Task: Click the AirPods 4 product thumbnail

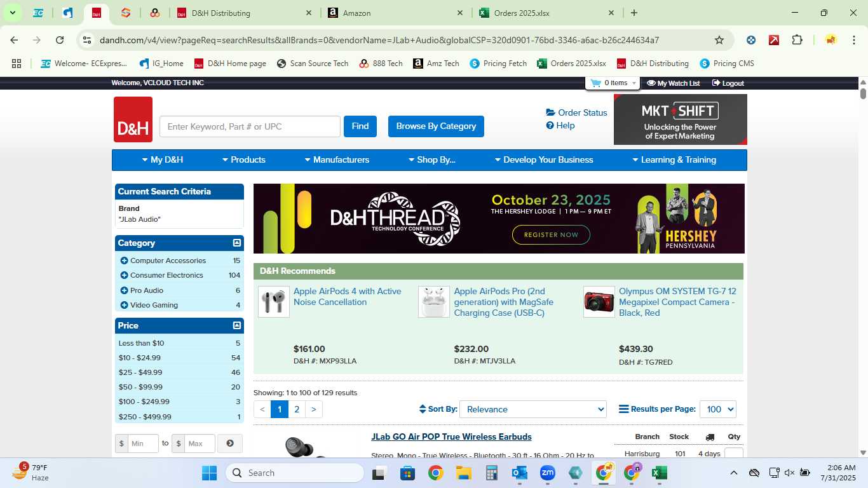Action: coord(274,302)
